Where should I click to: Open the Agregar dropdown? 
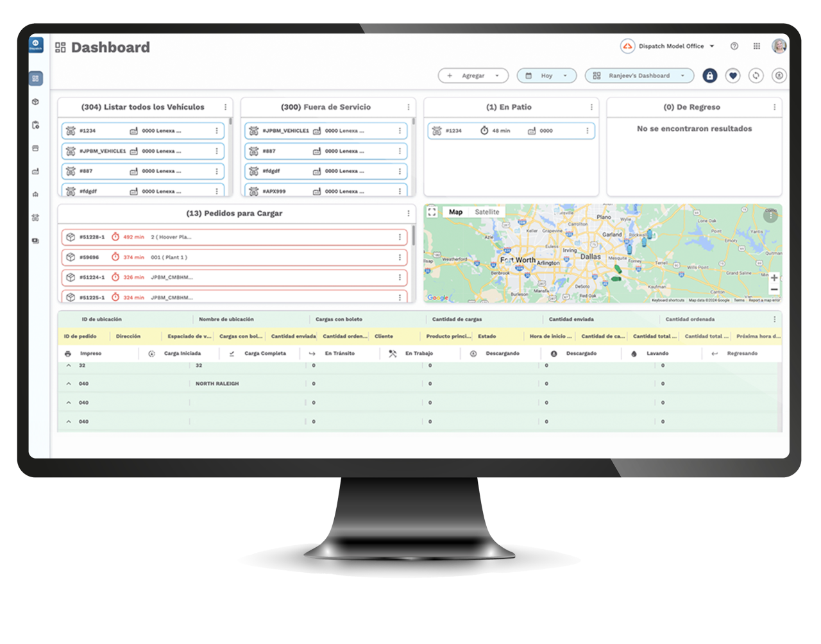click(473, 76)
